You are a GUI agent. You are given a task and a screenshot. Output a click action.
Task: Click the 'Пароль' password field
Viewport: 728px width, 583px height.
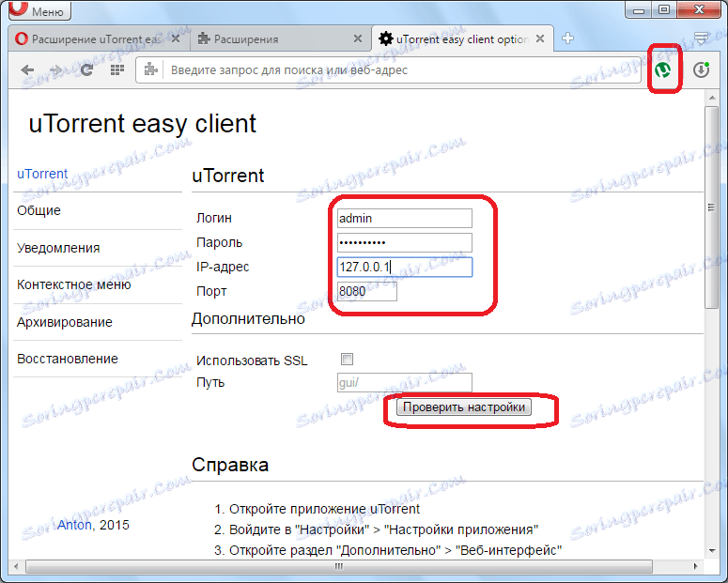405,243
